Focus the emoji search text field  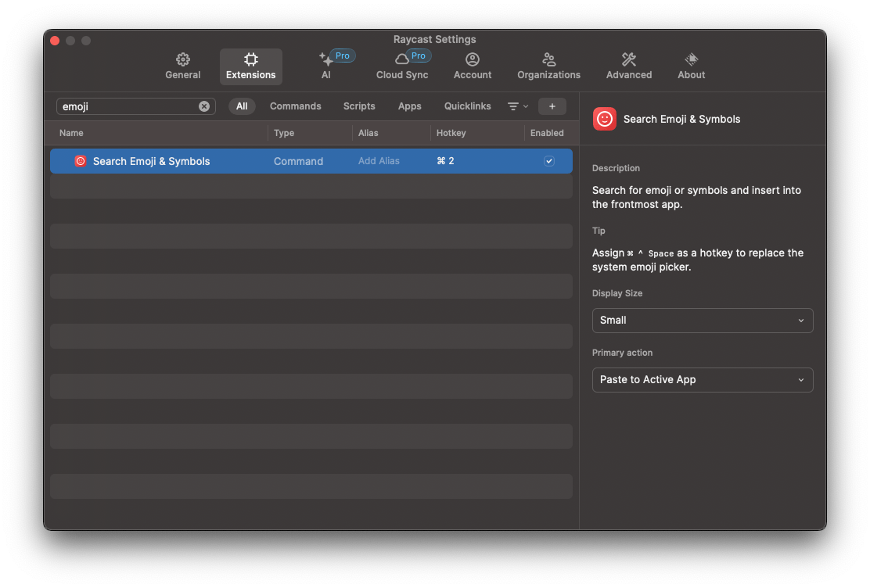[x=129, y=106]
